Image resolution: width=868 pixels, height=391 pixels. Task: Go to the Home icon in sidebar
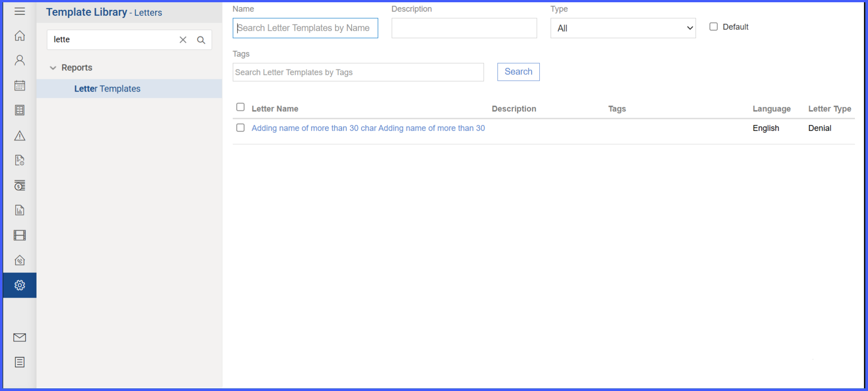[19, 36]
